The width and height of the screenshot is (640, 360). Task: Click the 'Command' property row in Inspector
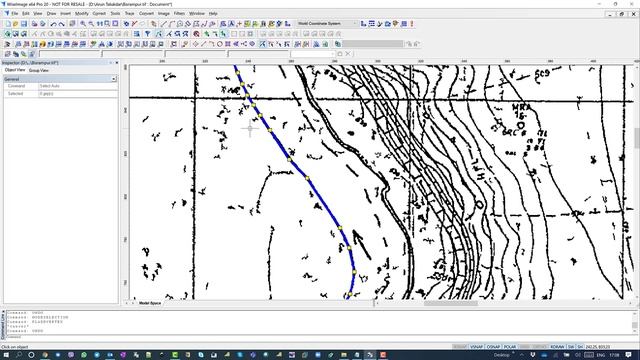61,86
